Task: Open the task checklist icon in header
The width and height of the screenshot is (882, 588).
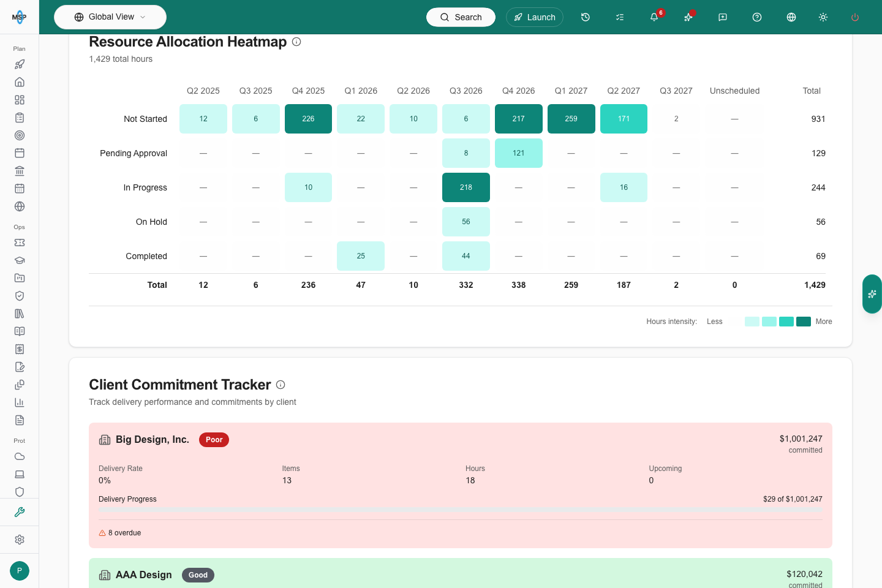Action: (x=620, y=17)
